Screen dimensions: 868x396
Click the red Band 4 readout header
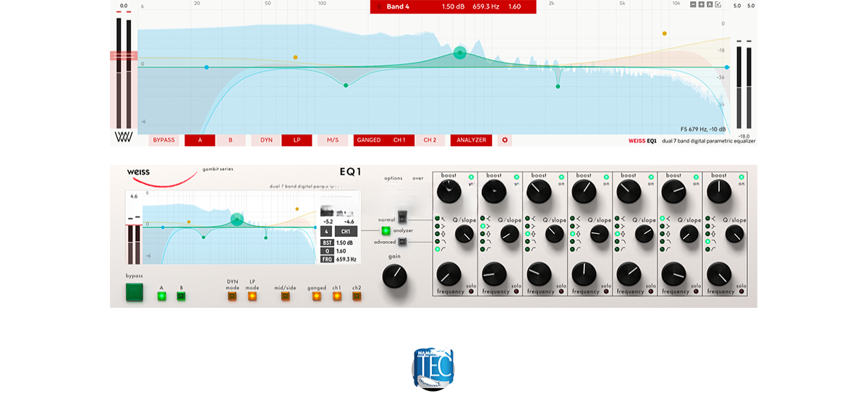pos(454,7)
